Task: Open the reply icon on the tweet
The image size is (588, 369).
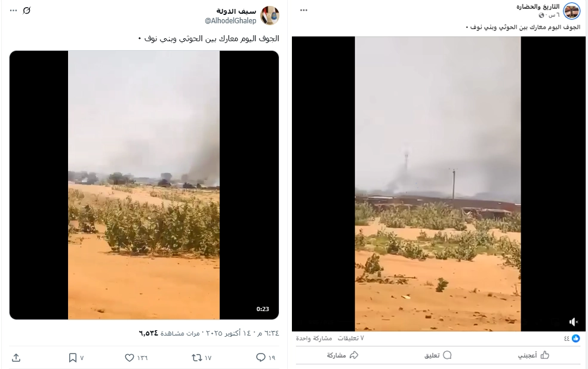Action: 261,358
